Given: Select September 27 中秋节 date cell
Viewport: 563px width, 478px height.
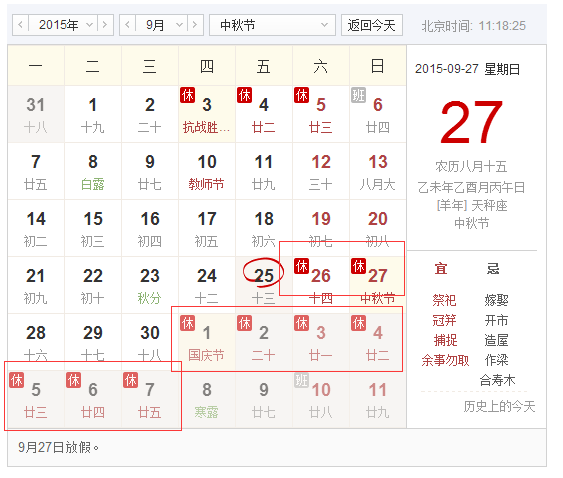Looking at the screenshot, I should [x=378, y=285].
